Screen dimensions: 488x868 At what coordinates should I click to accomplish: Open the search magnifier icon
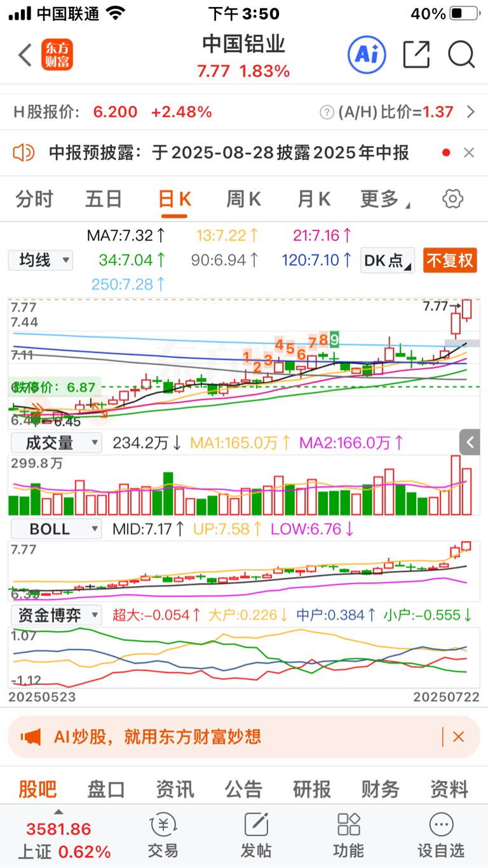[461, 55]
